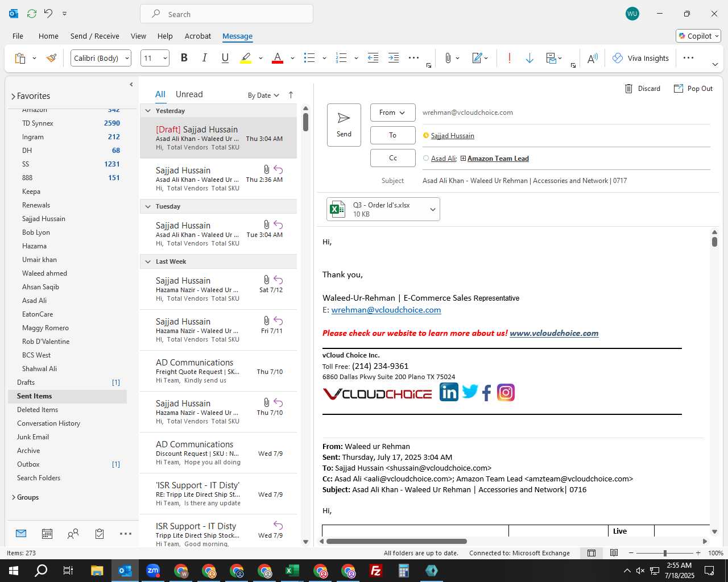Image resolution: width=728 pixels, height=582 pixels.
Task: Switch to the Home tab
Action: click(x=48, y=36)
